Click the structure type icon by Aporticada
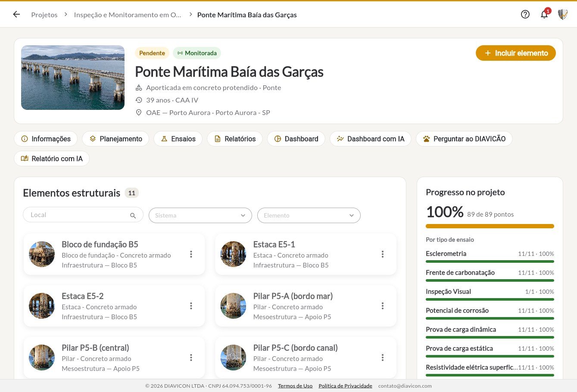 139,87
